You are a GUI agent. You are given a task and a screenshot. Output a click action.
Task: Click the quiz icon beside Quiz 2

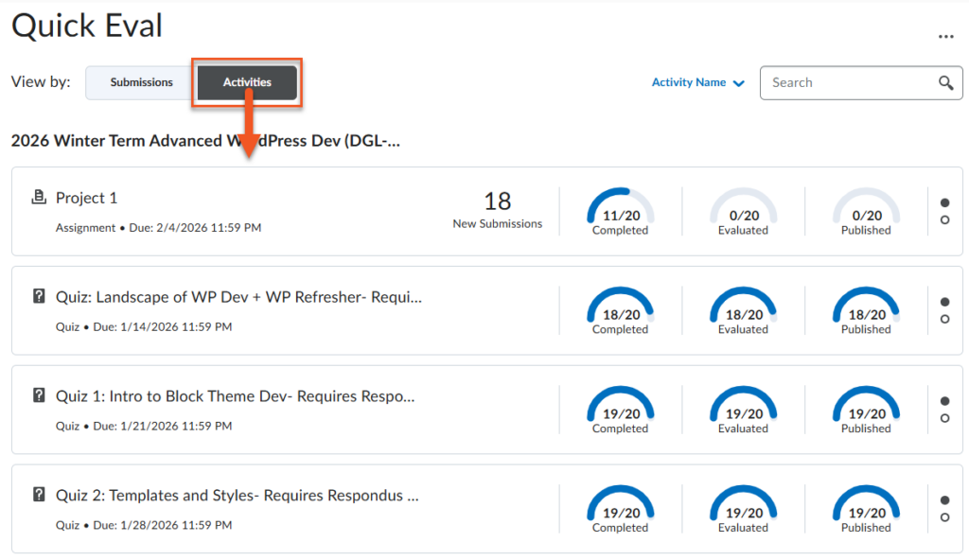[x=39, y=495]
